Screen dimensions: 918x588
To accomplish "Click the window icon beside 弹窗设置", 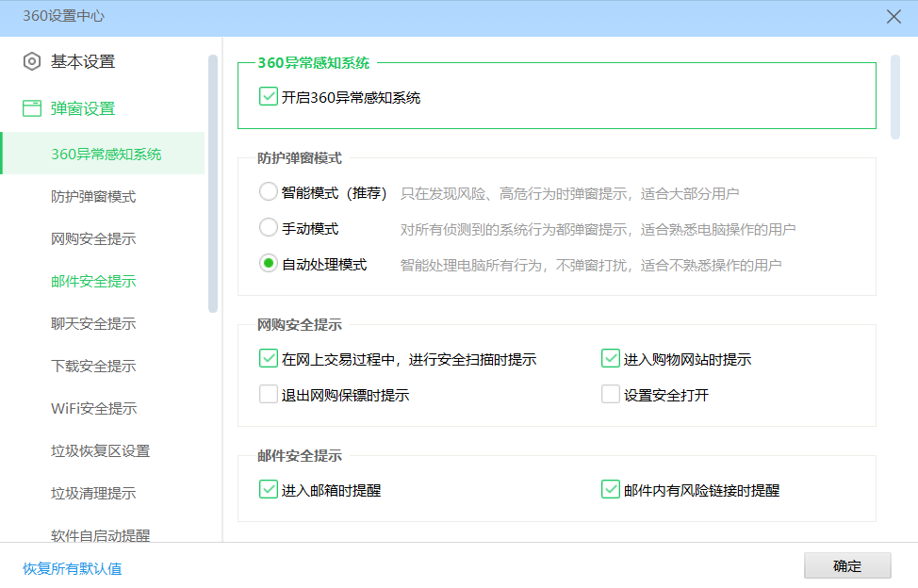I will 32,108.
